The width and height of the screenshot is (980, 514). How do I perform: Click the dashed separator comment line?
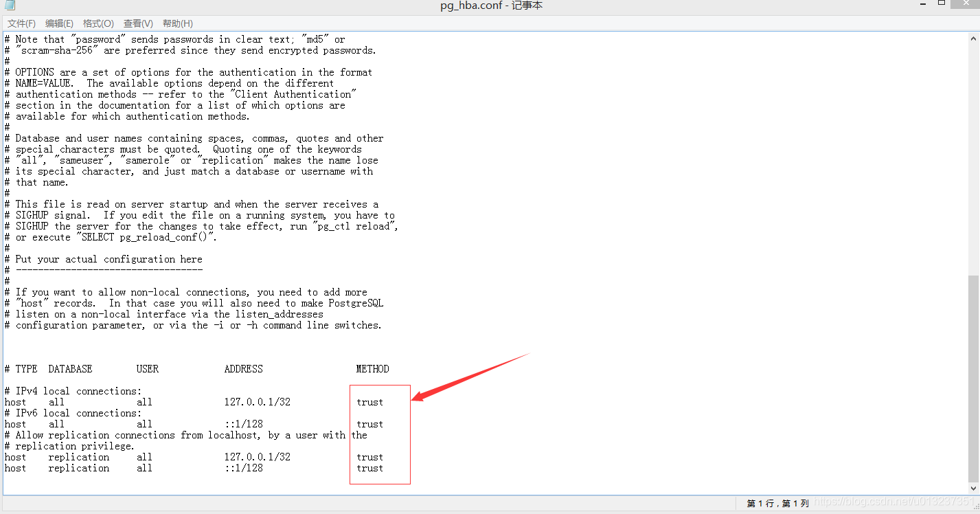tap(103, 270)
